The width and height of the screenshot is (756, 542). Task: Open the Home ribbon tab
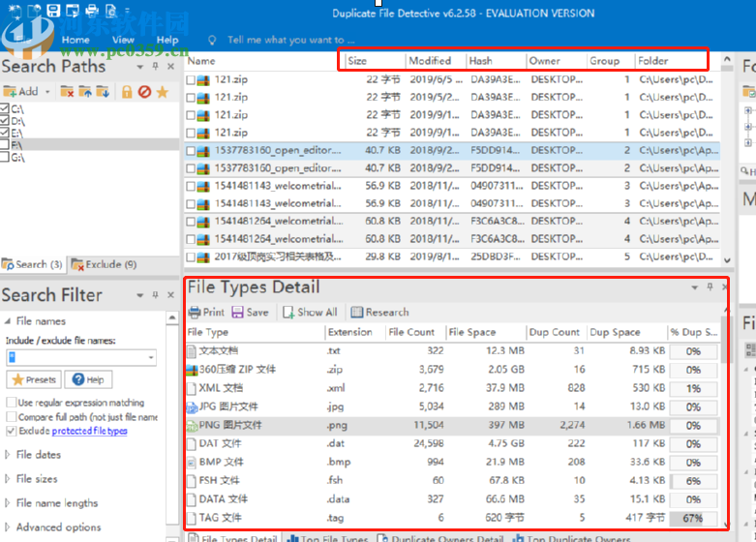pos(76,40)
